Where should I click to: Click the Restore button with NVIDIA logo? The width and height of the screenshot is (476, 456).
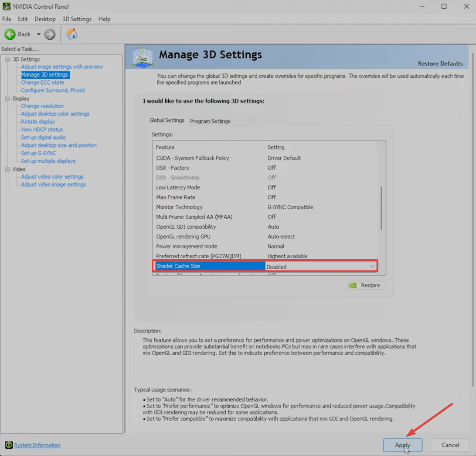[x=366, y=285]
